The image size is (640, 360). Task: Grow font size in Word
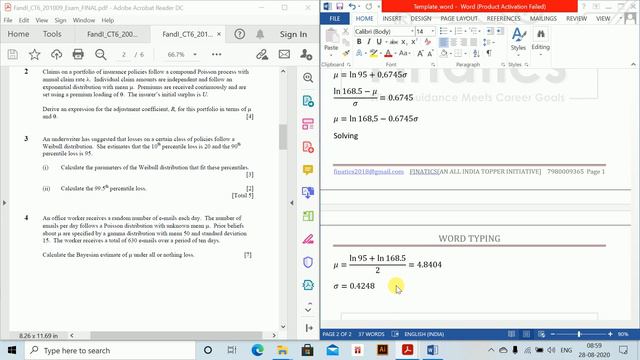420,53
